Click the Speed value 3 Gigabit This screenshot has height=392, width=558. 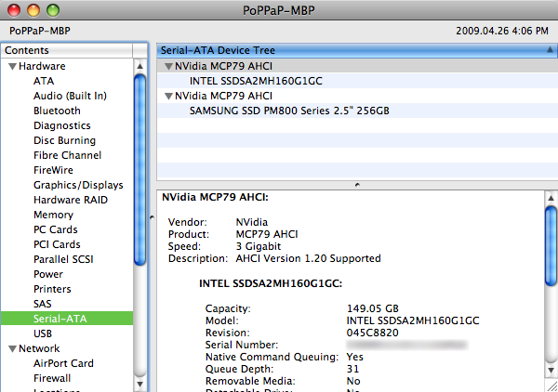click(259, 247)
